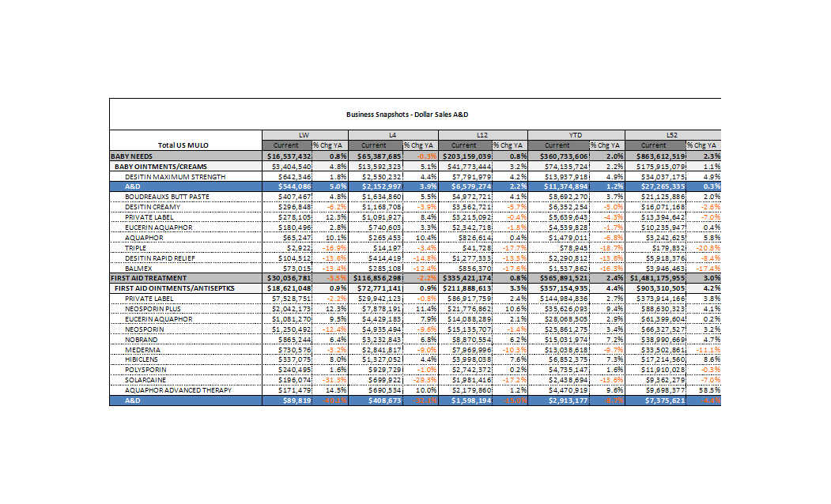Screen dimensions: 831x504
Task: Click the MEDERMA row label
Action: 141,349
